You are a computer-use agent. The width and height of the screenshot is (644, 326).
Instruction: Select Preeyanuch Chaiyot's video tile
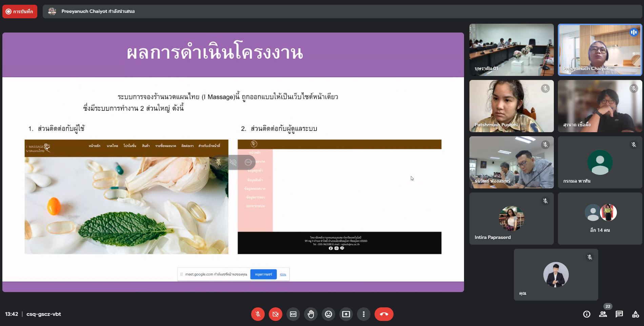coord(600,49)
